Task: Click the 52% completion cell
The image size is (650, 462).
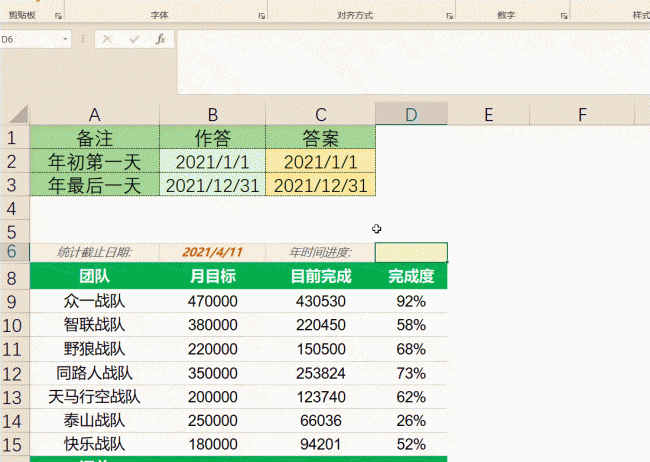Action: click(411, 444)
